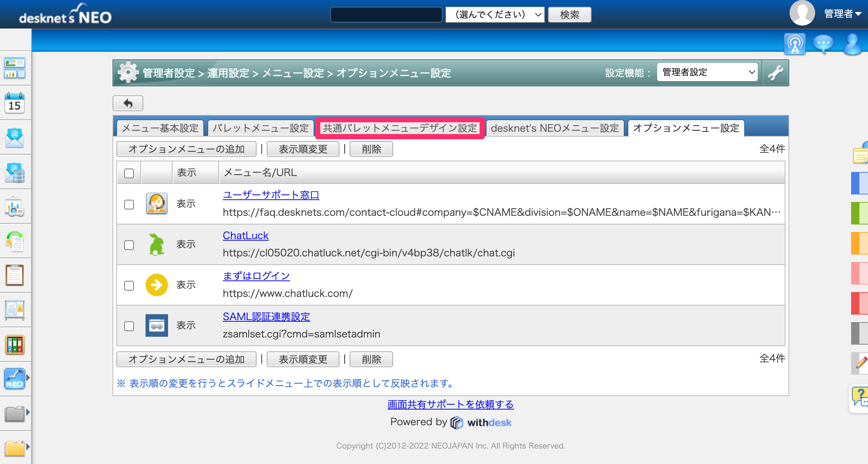This screenshot has height=464, width=868.
Task: Open the ユーザーサポート窓口 link
Action: click(271, 195)
